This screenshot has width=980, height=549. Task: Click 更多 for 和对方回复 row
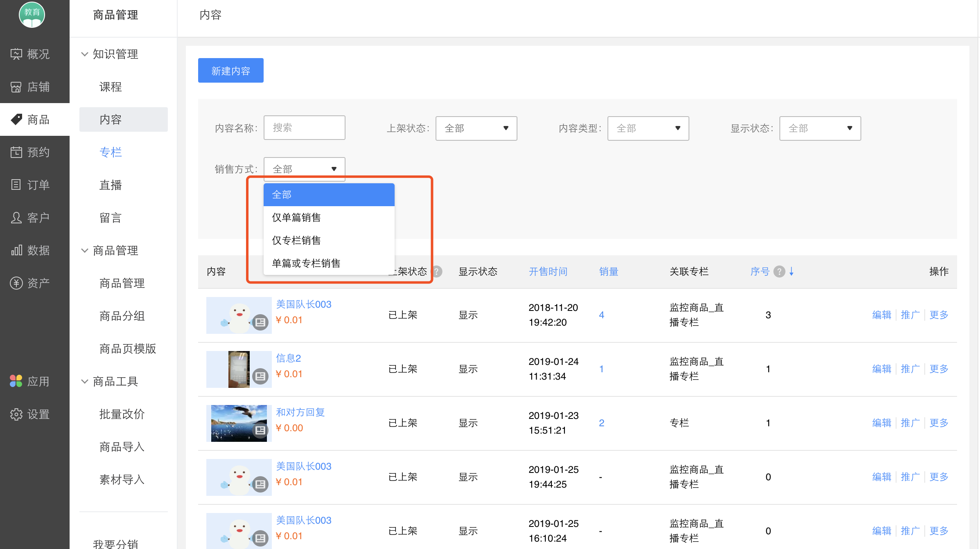pyautogui.click(x=939, y=423)
